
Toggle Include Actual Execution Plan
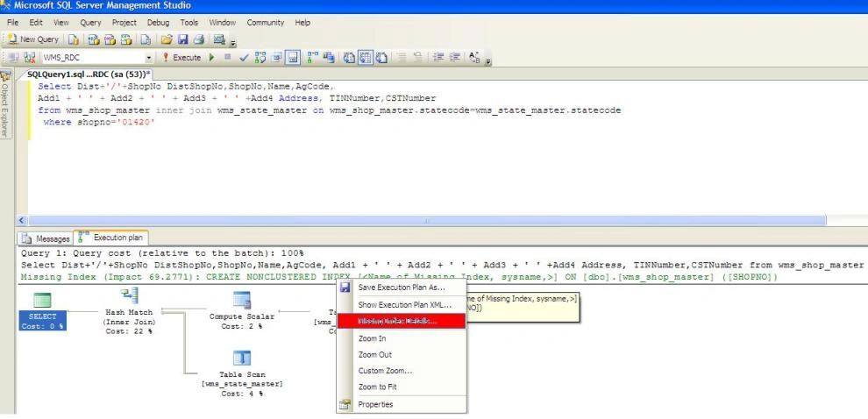[313, 58]
